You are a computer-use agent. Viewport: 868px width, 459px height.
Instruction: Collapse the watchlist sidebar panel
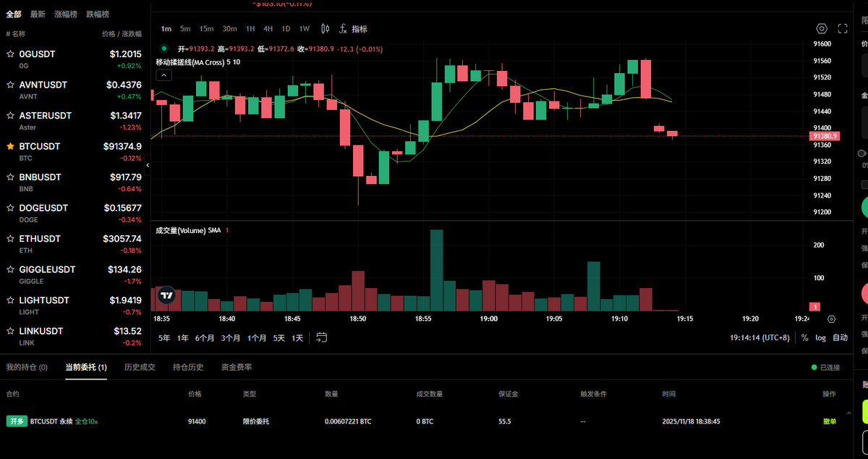click(148, 165)
